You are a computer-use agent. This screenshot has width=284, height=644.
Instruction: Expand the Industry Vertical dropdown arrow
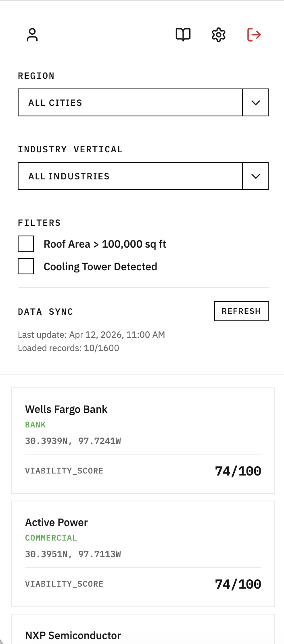(255, 176)
